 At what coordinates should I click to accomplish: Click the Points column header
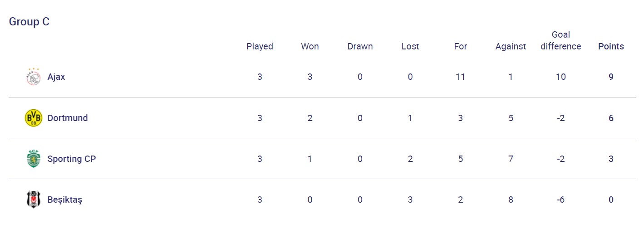point(611,46)
